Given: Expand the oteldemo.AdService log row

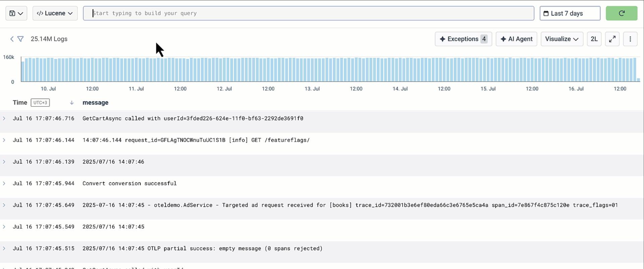Looking at the screenshot, I should [4, 205].
